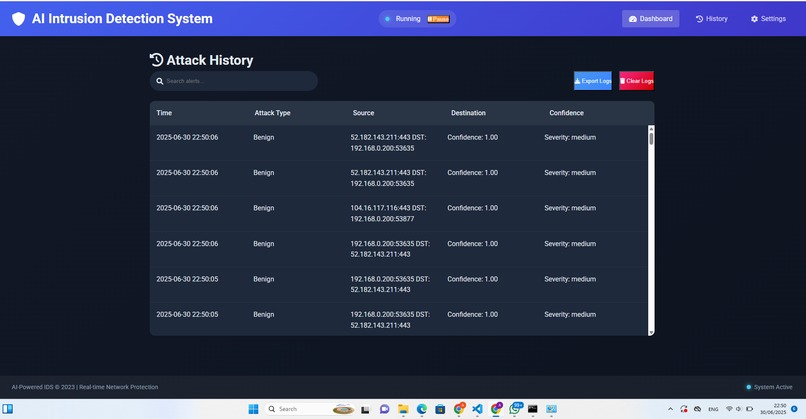Click the battery tray icon
This screenshot has width=806, height=419.
tap(749, 409)
